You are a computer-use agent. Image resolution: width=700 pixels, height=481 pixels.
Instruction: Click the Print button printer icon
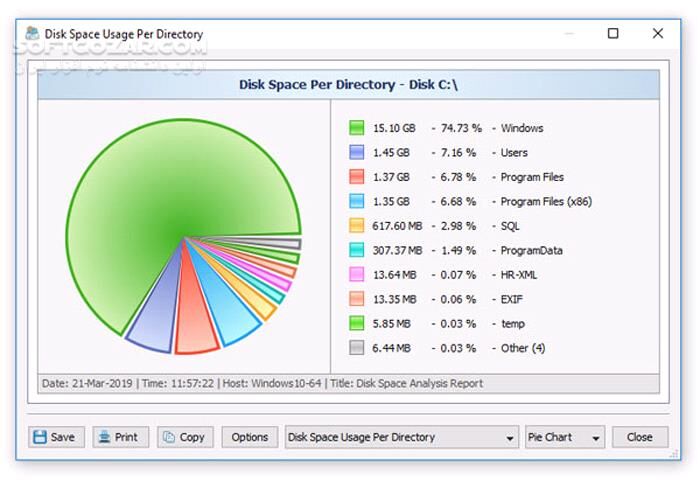104,437
